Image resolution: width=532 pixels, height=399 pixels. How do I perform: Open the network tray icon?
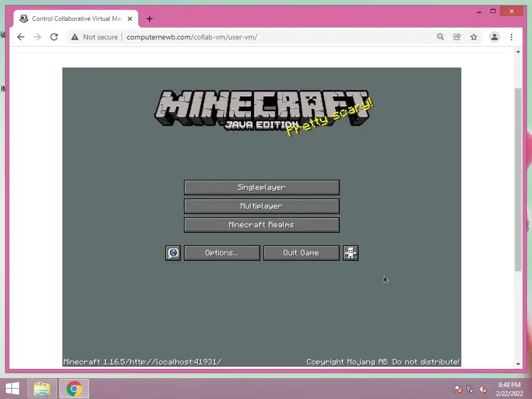(471, 389)
